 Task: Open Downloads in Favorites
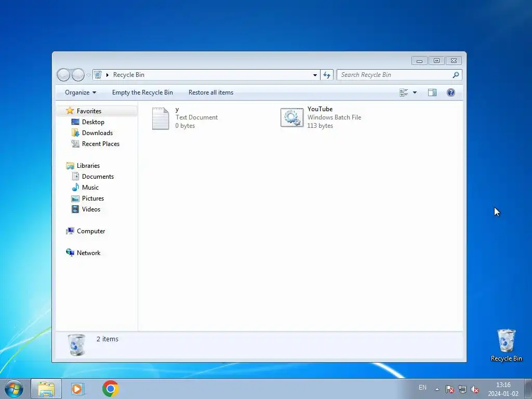(x=97, y=132)
